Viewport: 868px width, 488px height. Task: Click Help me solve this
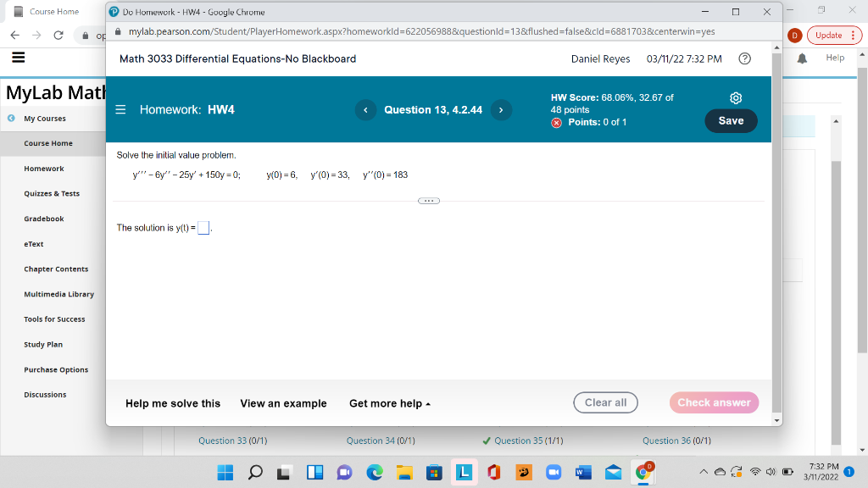coord(173,403)
